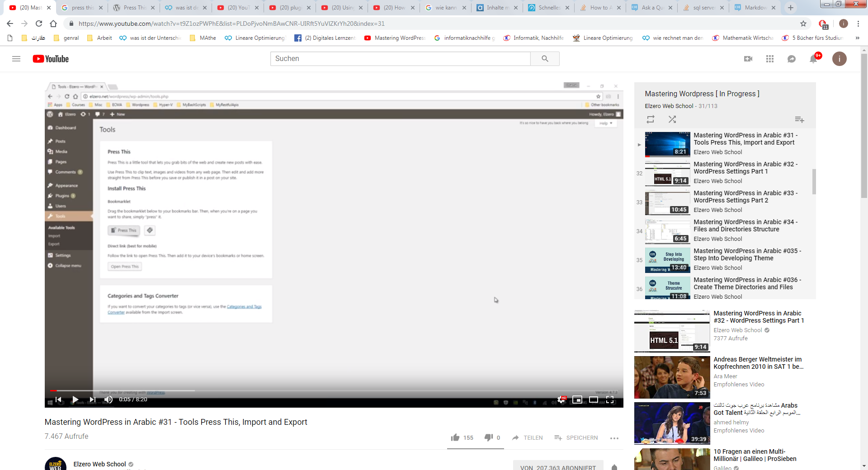Open the notifications bell
The width and height of the screenshot is (868, 470).
[x=813, y=59]
